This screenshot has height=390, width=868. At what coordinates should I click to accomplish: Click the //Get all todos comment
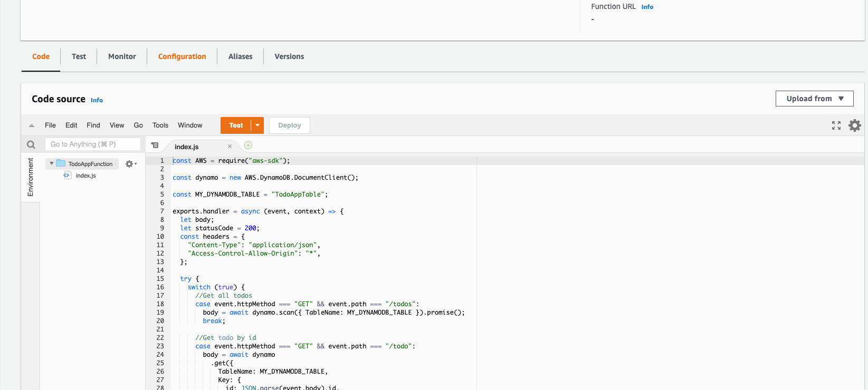pyautogui.click(x=224, y=296)
